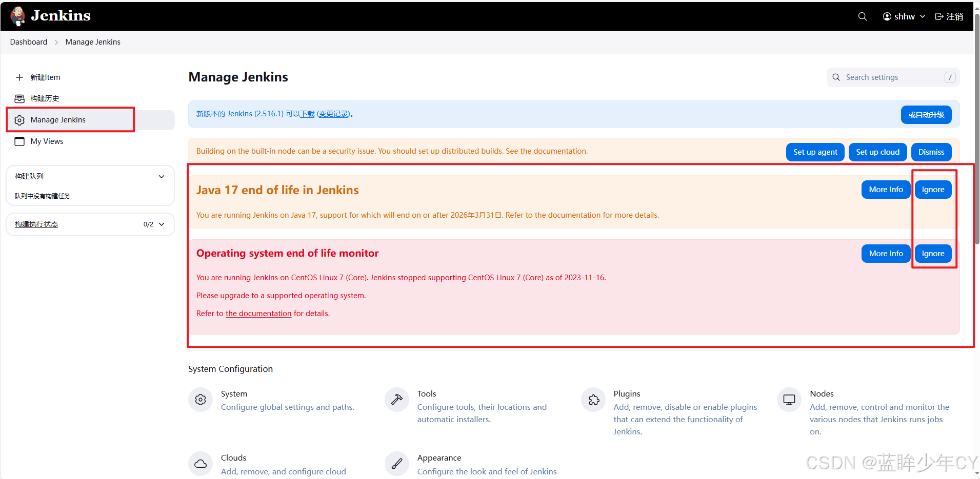Viewport: 980px width, 479px height.
Task: Click the Set up agent button
Action: click(x=815, y=152)
